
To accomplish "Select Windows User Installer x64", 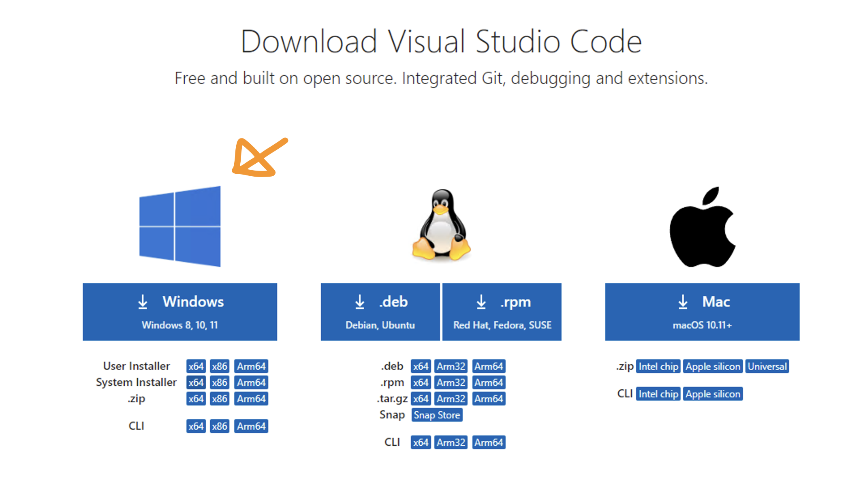I will point(196,366).
